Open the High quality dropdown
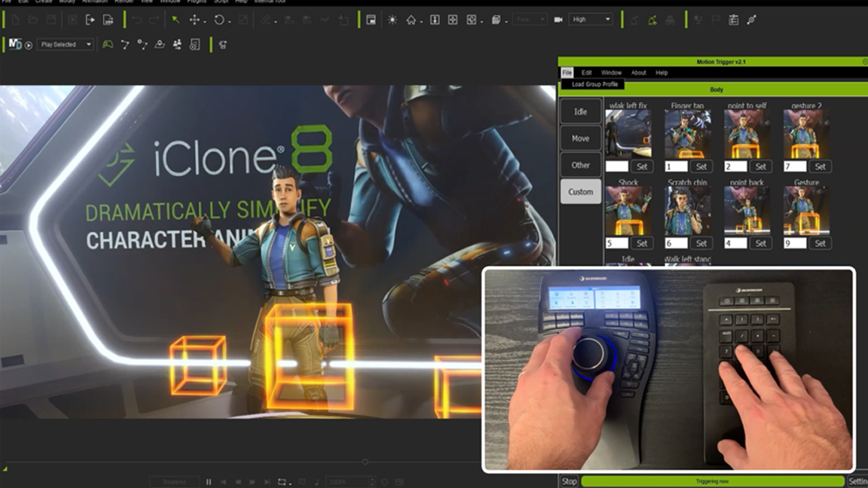Viewport: 868px width, 488px height. click(x=591, y=20)
